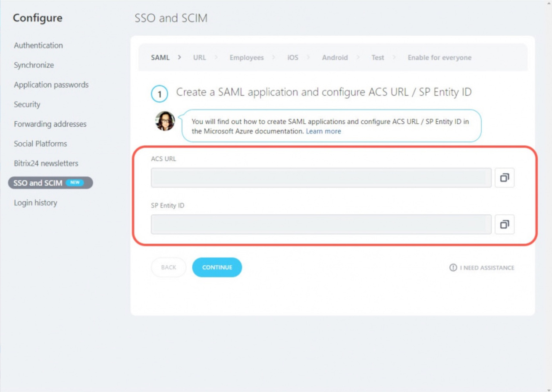Select the SAML wizard step
This screenshot has width=552, height=392.
click(x=160, y=57)
